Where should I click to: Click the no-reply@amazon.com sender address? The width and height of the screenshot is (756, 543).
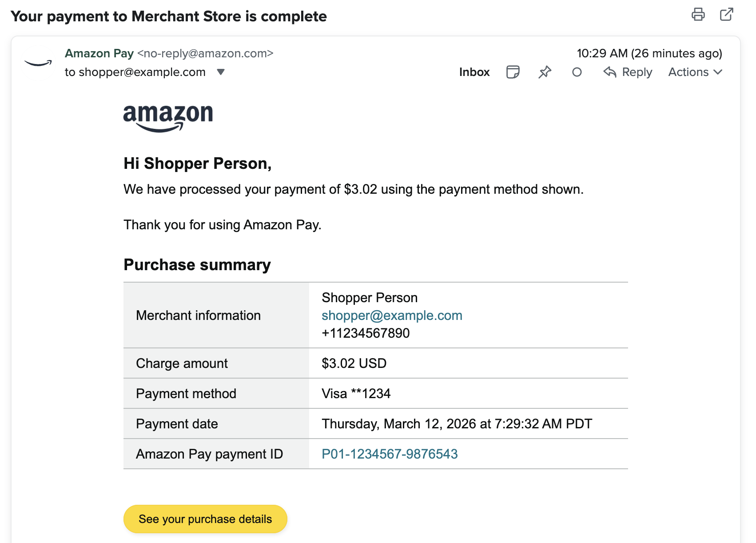pyautogui.click(x=205, y=53)
